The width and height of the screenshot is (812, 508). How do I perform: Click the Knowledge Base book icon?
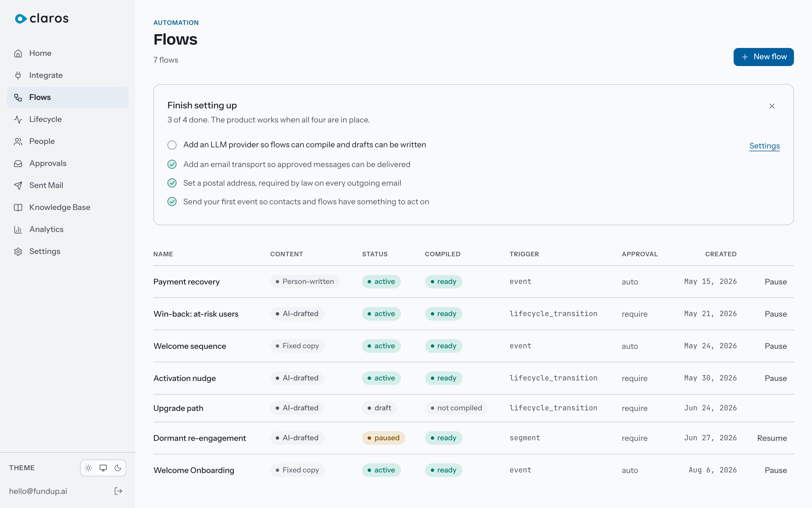pos(18,207)
